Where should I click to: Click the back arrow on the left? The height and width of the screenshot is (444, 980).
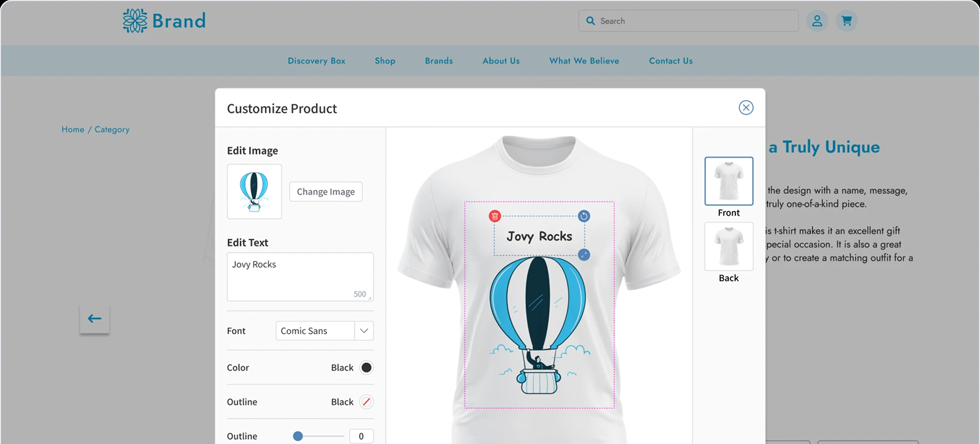[94, 318]
